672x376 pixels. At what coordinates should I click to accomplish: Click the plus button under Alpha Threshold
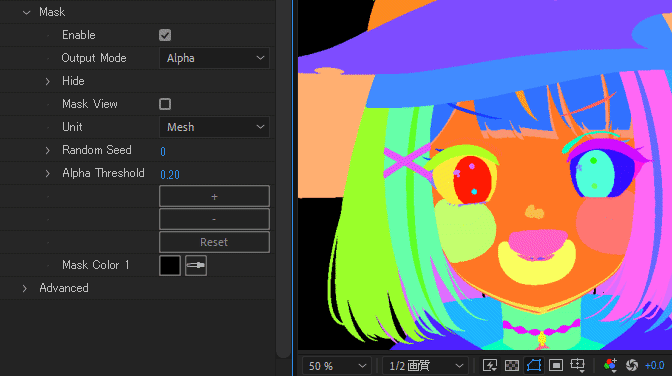(214, 196)
